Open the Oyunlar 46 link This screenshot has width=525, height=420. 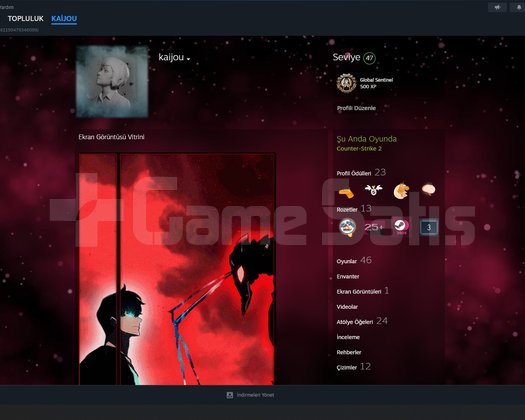click(354, 261)
